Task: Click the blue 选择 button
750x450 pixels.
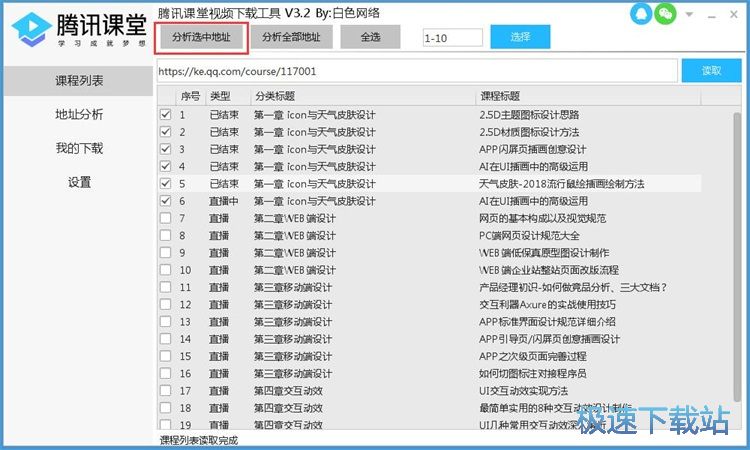Action: point(520,37)
